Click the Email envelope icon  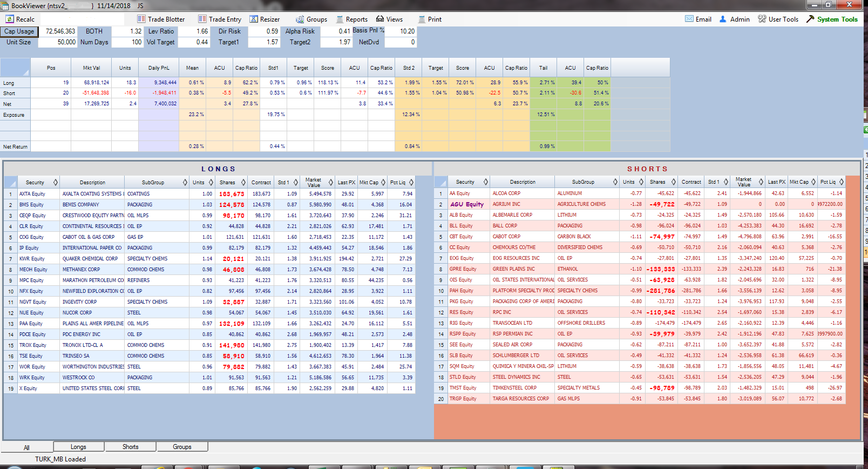[x=689, y=19]
